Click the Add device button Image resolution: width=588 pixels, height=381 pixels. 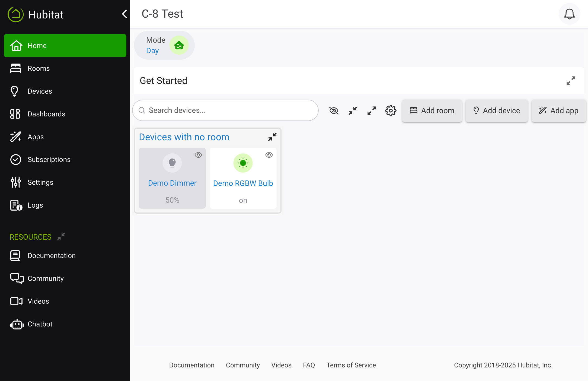497,111
